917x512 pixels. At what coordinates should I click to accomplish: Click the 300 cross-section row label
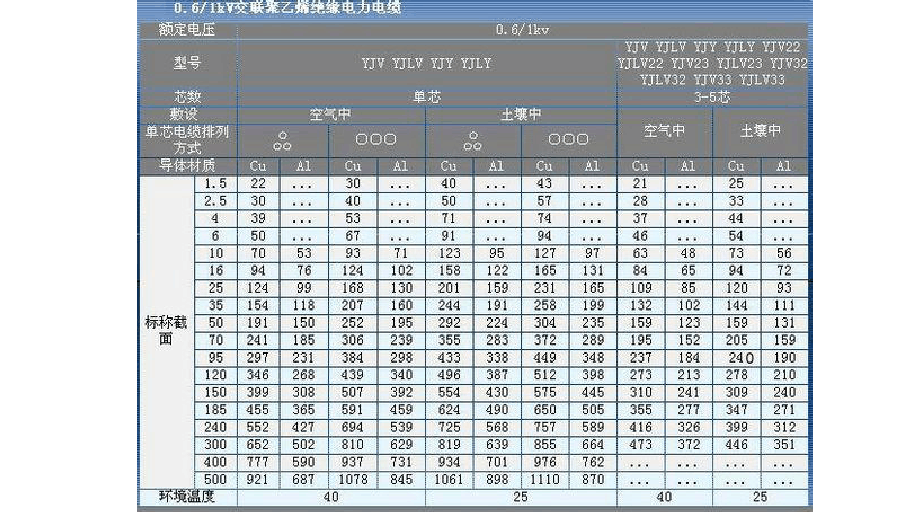coord(215,445)
